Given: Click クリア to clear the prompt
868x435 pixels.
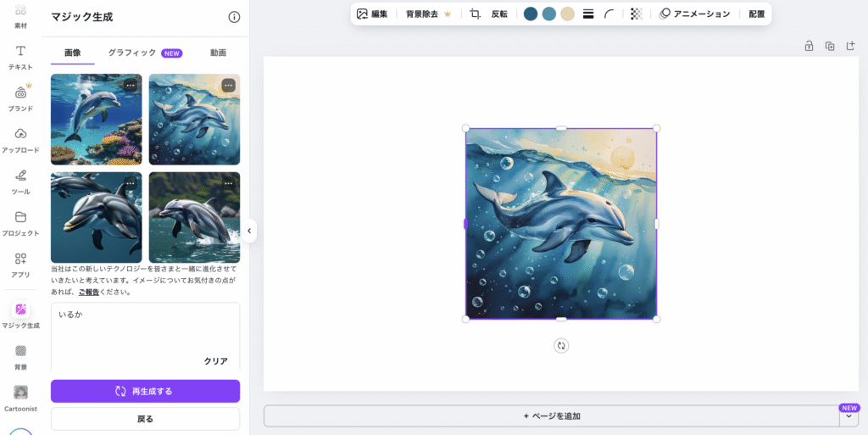Looking at the screenshot, I should pos(216,361).
